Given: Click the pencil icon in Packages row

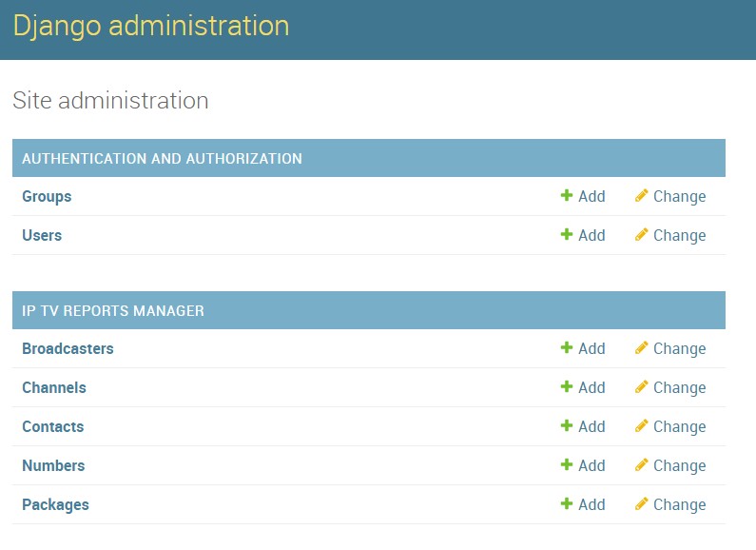Looking at the screenshot, I should 641,504.
